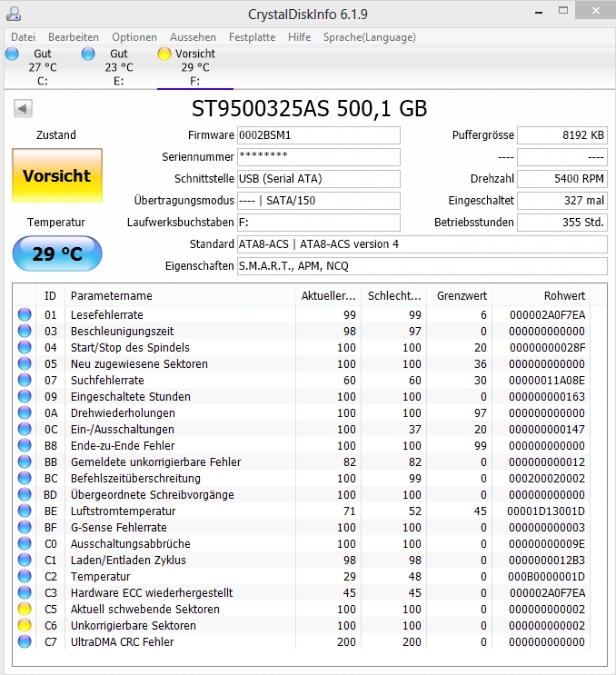Click the Befehlszeitüberschreitung raw value 000200020002
The image size is (616, 675).
(x=547, y=478)
